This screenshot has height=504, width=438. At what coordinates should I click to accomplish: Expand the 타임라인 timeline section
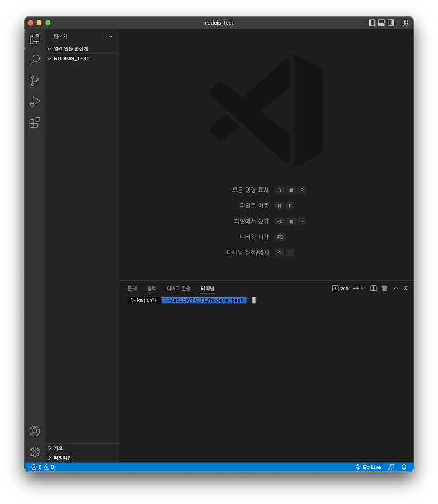tap(82, 458)
